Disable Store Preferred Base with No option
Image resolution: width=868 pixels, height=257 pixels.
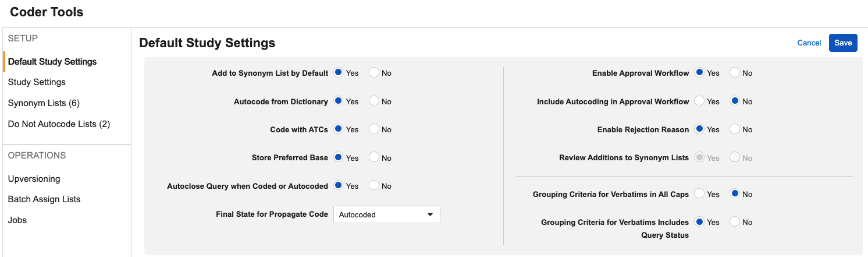point(374,157)
